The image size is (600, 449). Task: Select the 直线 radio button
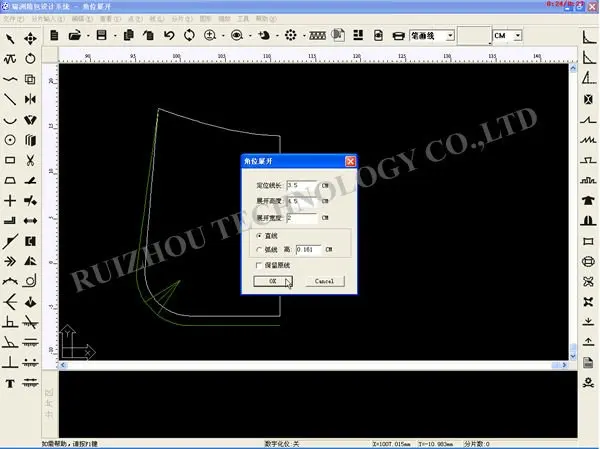coord(259,236)
